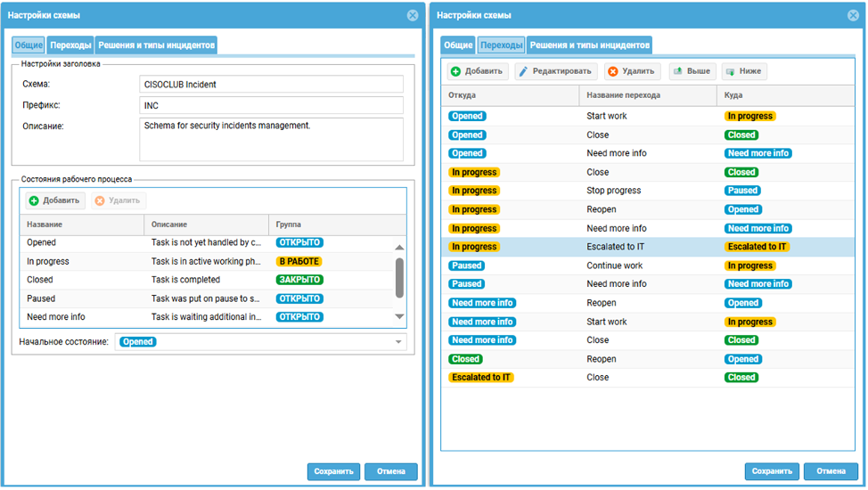
Task: Close the right Настройки схемы dialog
Action: pos(855,15)
